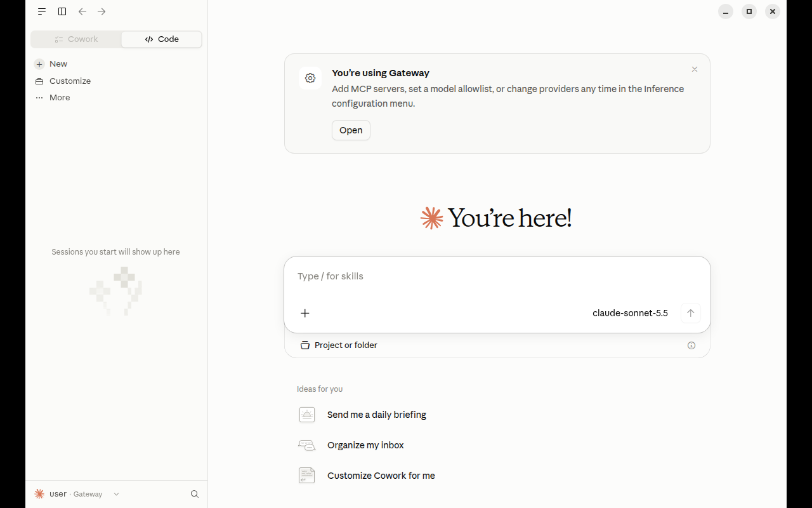Click the Open button in Gateway banner

point(351,130)
